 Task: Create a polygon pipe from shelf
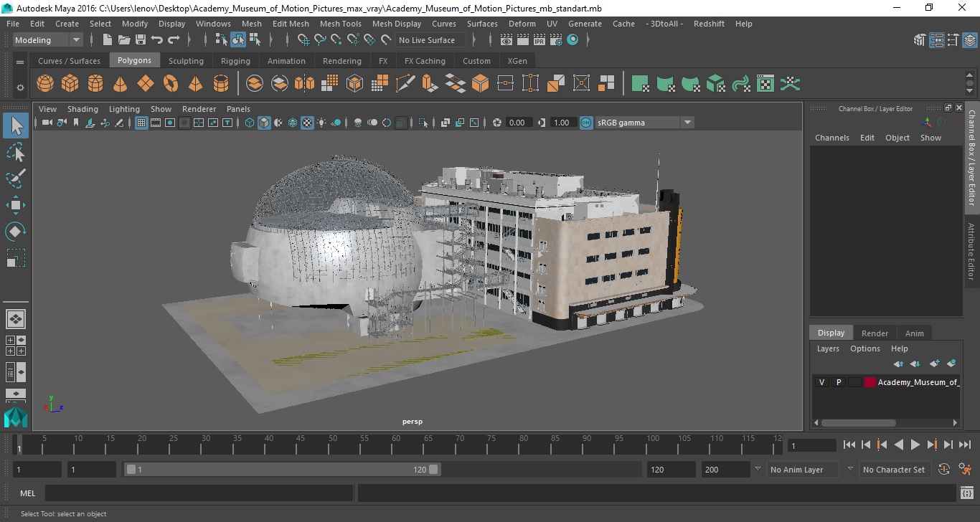pyautogui.click(x=221, y=84)
